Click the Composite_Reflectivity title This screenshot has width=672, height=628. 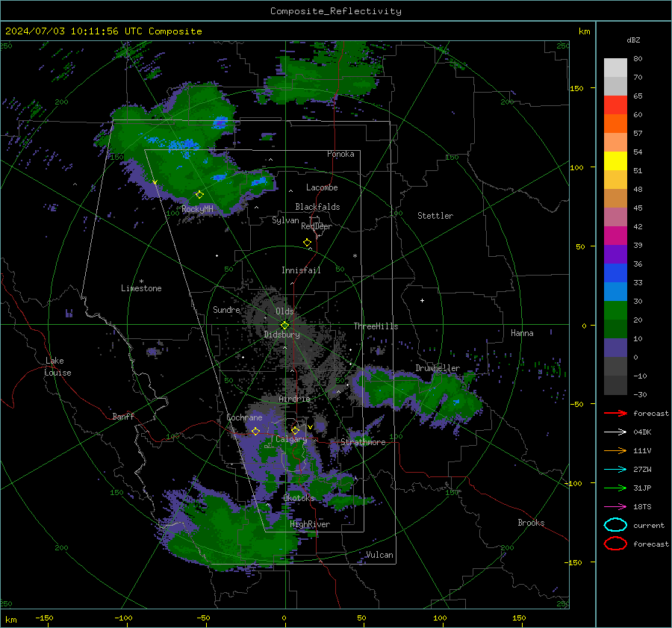click(x=336, y=11)
